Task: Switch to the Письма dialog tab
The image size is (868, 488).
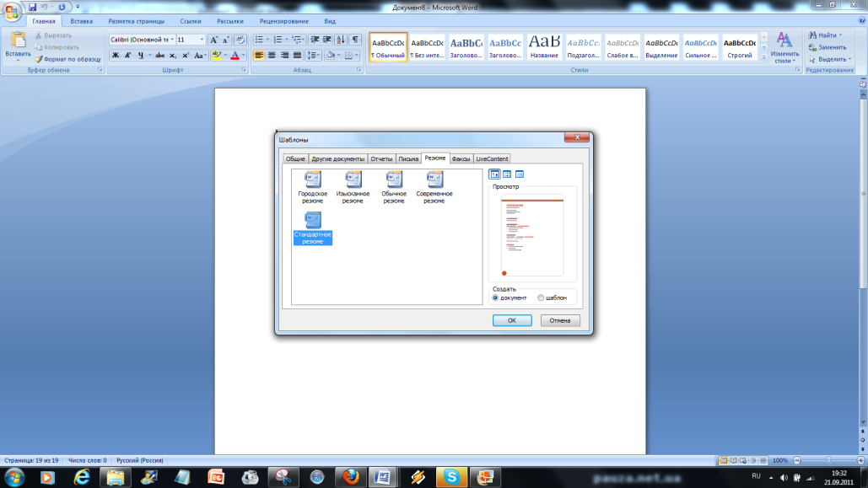Action: (408, 158)
